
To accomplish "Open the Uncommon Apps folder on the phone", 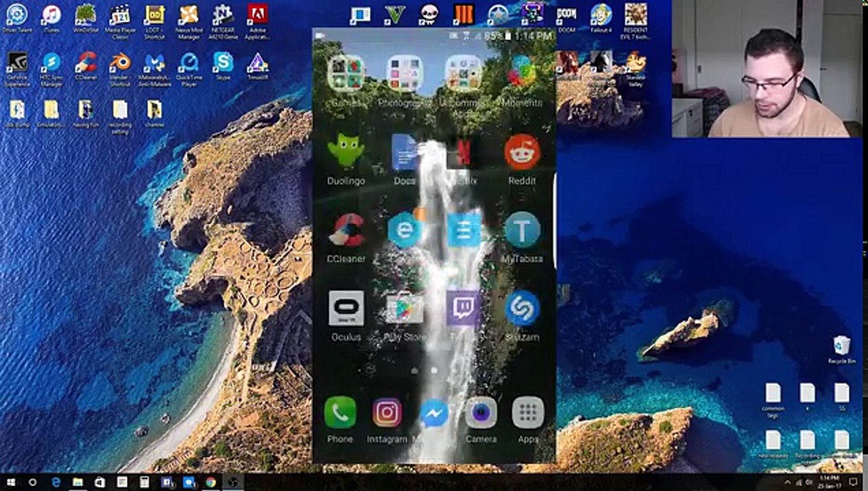I will pos(463,73).
